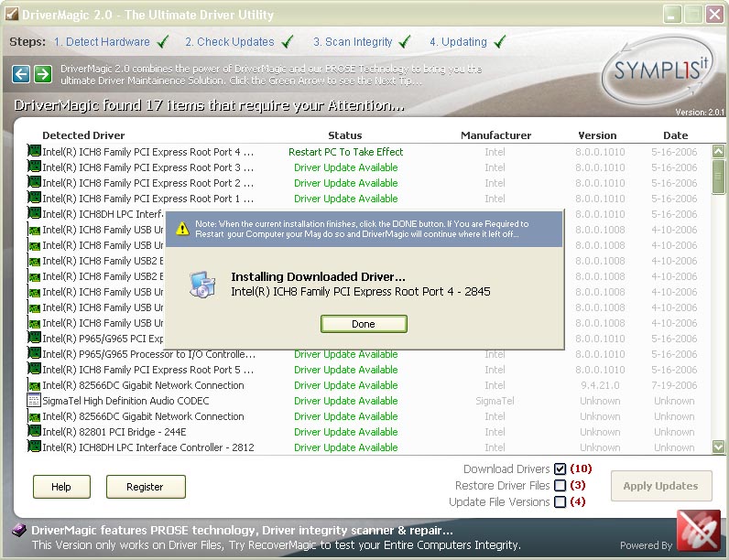Click the driver list scroll-down arrow
The height and width of the screenshot is (560, 729).
(718, 447)
